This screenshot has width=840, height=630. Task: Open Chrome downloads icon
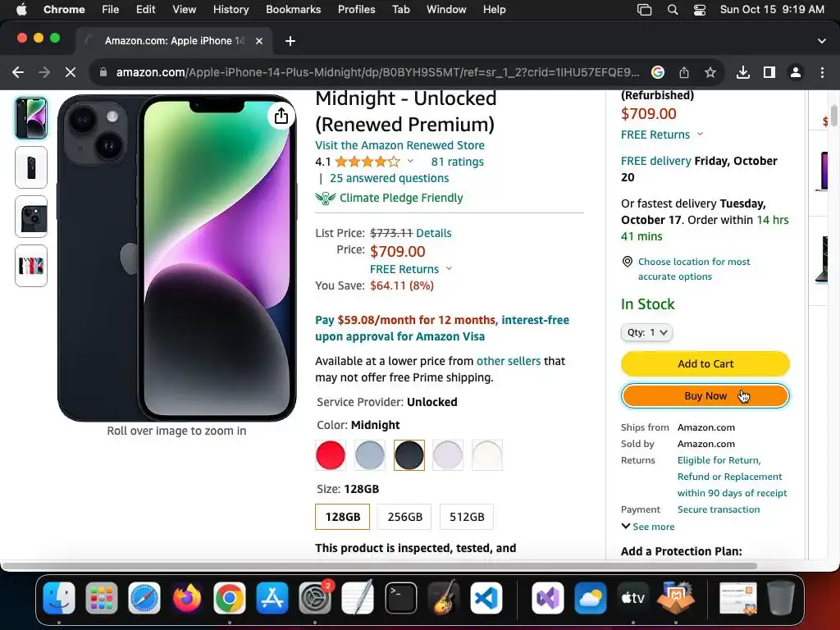742,72
